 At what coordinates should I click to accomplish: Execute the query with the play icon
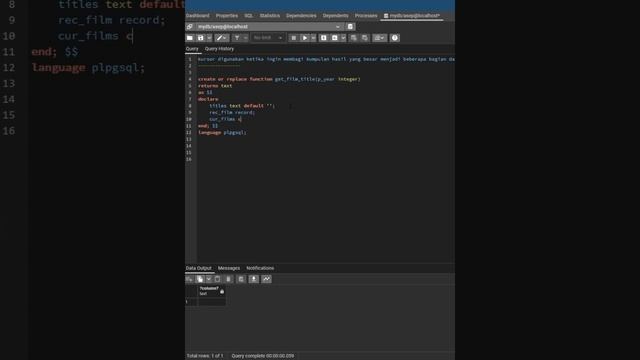pyautogui.click(x=304, y=38)
